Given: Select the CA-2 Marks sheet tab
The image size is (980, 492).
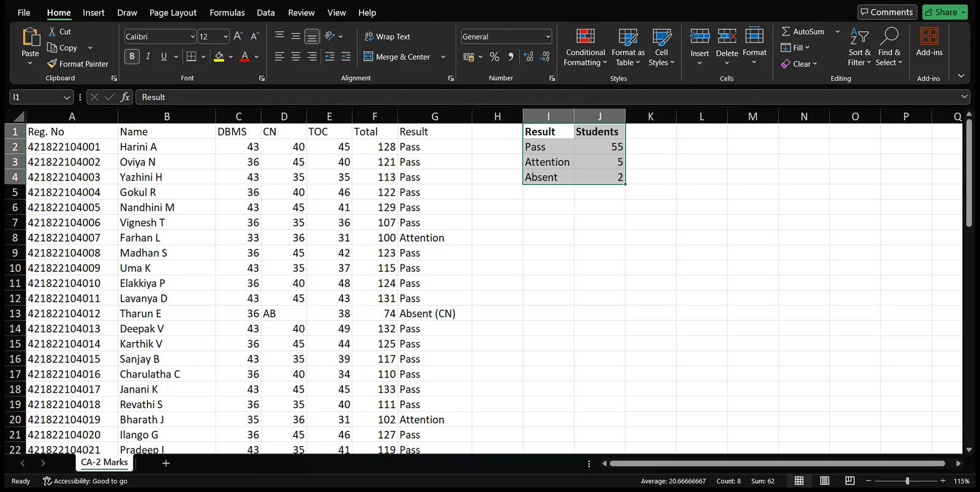Looking at the screenshot, I should click(x=105, y=463).
